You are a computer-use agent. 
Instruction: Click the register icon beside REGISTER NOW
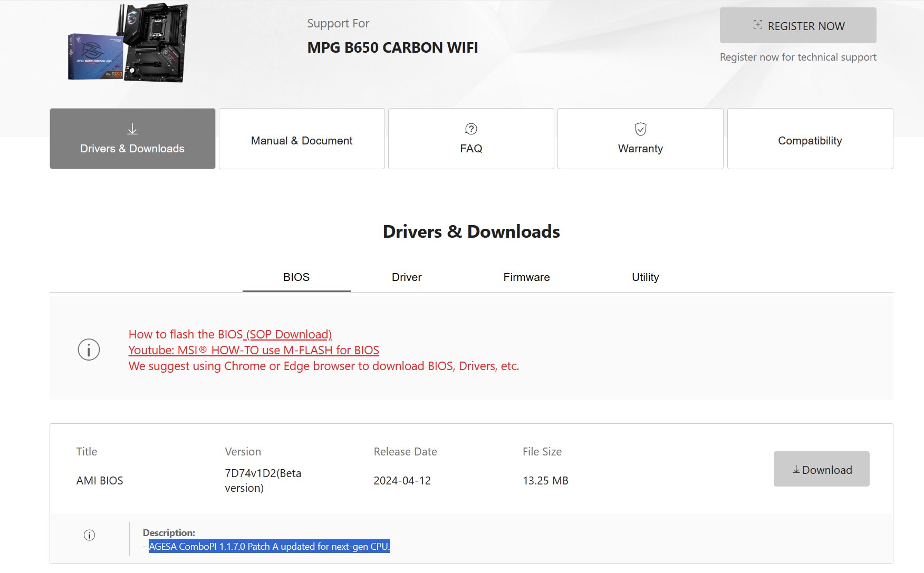[x=758, y=25]
